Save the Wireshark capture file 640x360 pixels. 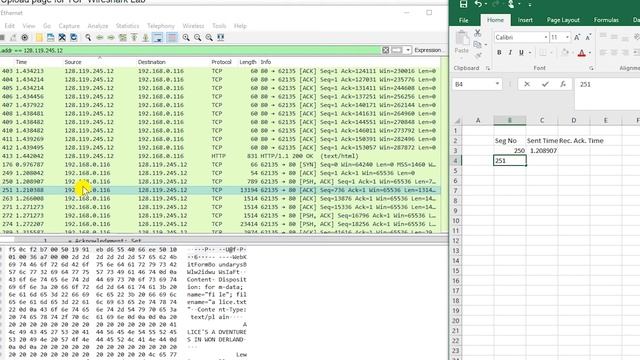(x=51, y=38)
